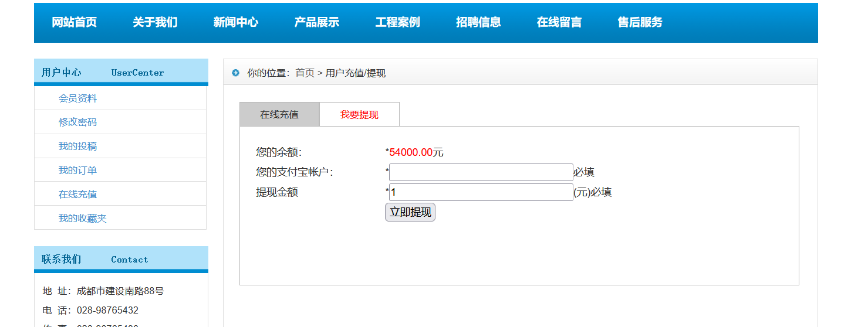Open 在线留言 in top menu
This screenshot has height=327, width=868.
click(x=559, y=22)
